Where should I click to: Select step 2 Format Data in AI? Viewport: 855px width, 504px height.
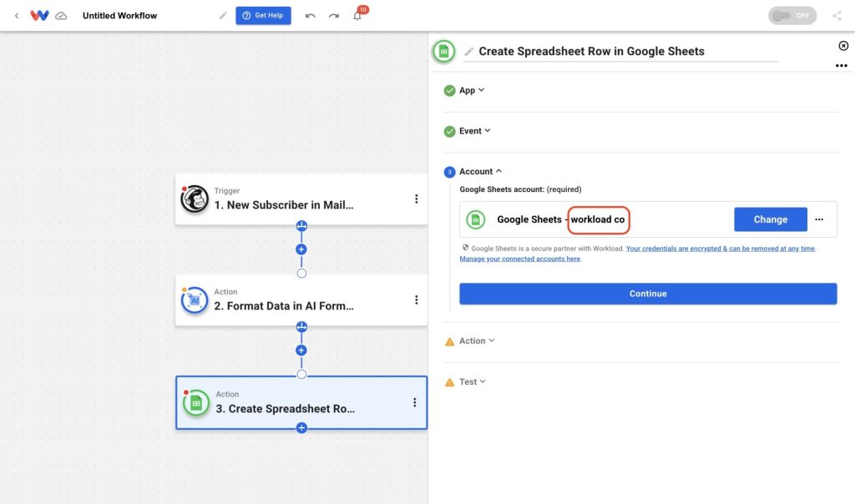pyautogui.click(x=301, y=300)
